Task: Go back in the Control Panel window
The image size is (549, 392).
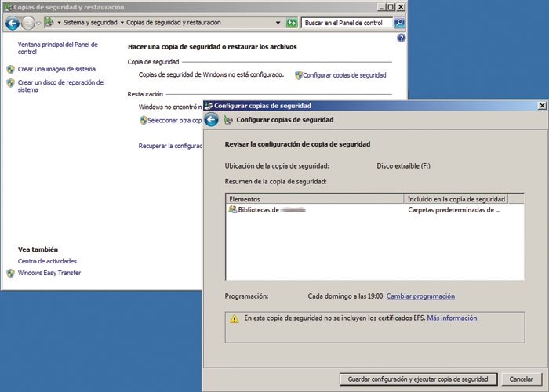Action: pos(13,24)
